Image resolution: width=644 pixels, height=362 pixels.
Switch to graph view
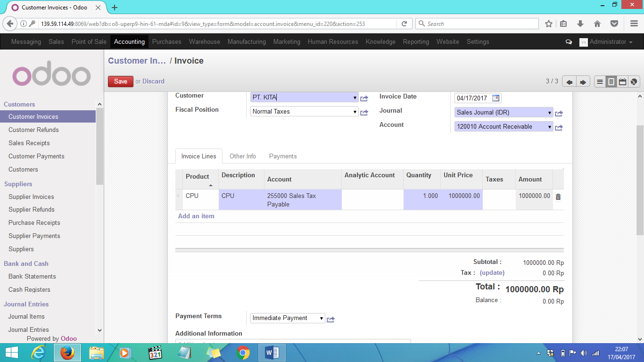pyautogui.click(x=634, y=82)
